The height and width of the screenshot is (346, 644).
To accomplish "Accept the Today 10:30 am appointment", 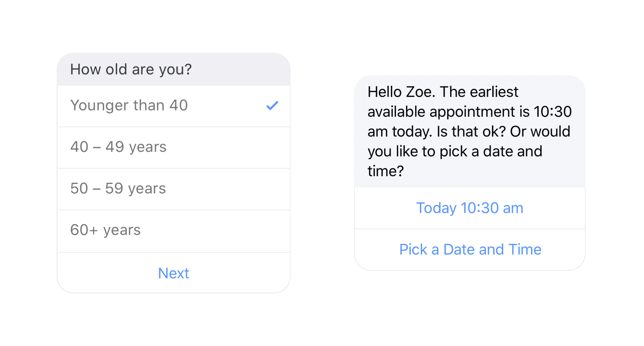I will (470, 208).
